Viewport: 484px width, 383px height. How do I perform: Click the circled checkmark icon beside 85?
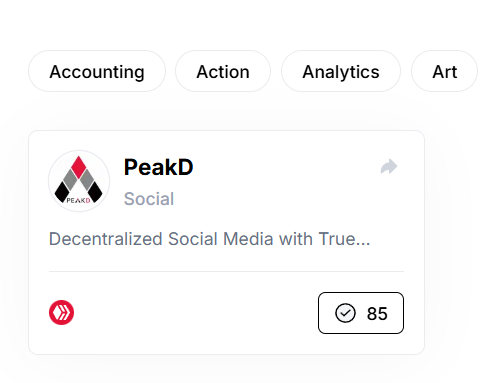(345, 313)
